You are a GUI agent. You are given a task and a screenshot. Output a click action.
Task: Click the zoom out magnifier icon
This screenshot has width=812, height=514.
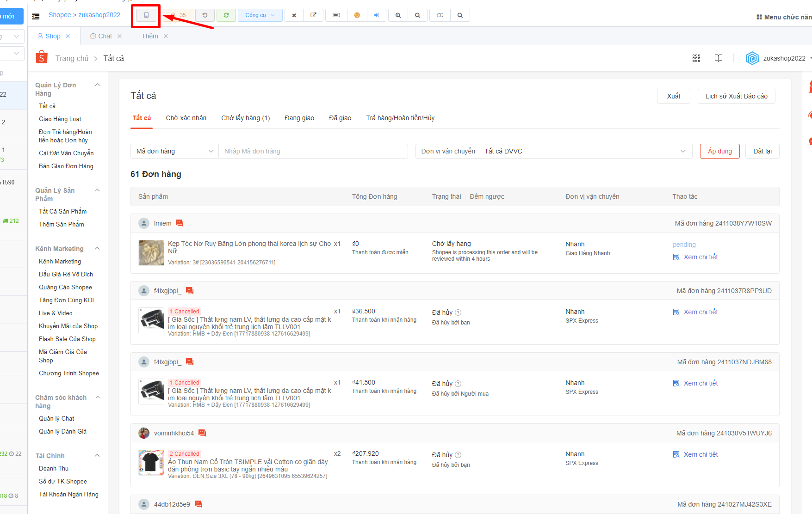(x=417, y=15)
